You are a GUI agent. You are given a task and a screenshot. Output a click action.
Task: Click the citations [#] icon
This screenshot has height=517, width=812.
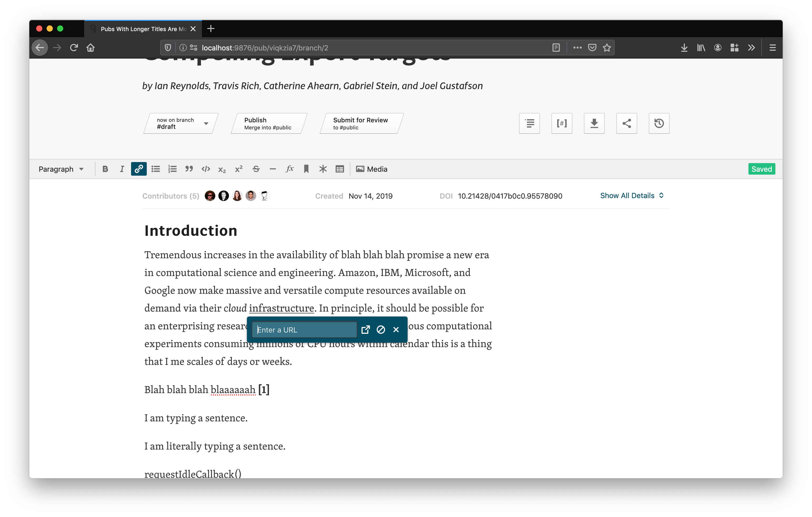click(561, 123)
